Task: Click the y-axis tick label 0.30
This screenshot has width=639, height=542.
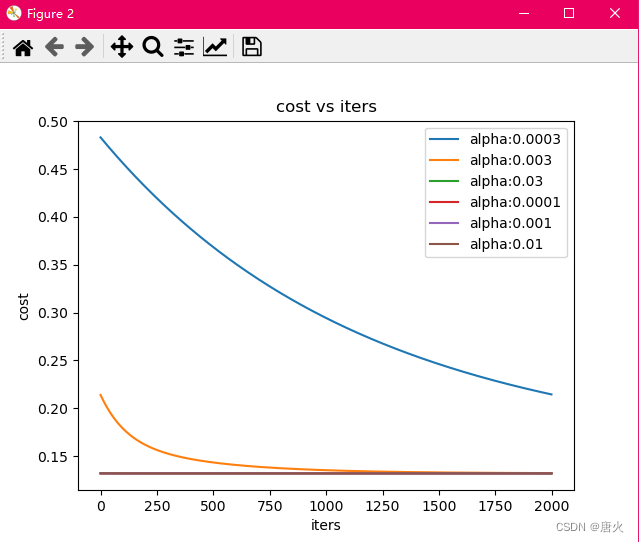Action: pos(53,313)
